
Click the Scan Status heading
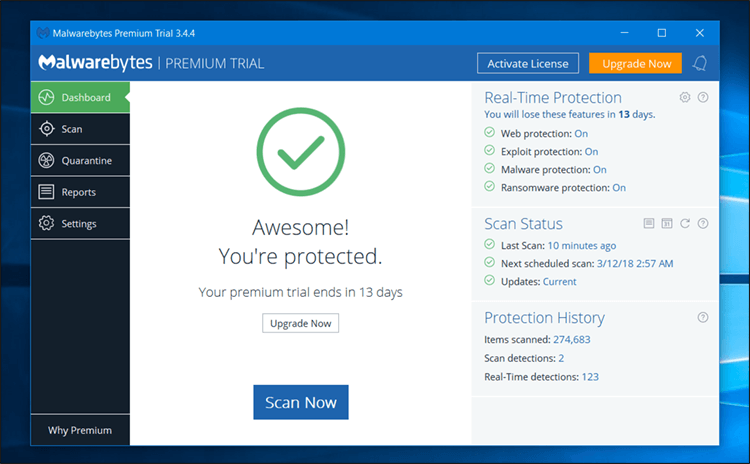coord(523,224)
